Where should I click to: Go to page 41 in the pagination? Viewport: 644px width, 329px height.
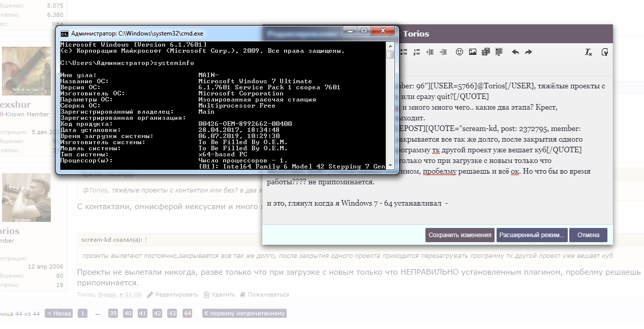coord(143,313)
